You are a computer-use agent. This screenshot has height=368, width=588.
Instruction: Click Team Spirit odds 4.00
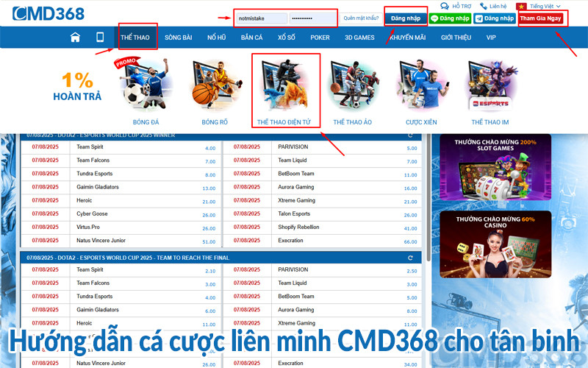(x=210, y=148)
